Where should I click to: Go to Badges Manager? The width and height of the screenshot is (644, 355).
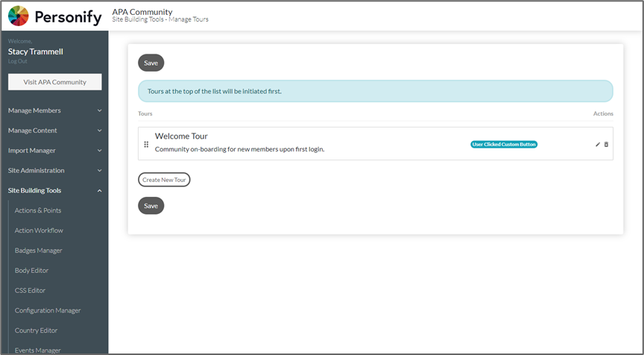point(39,251)
